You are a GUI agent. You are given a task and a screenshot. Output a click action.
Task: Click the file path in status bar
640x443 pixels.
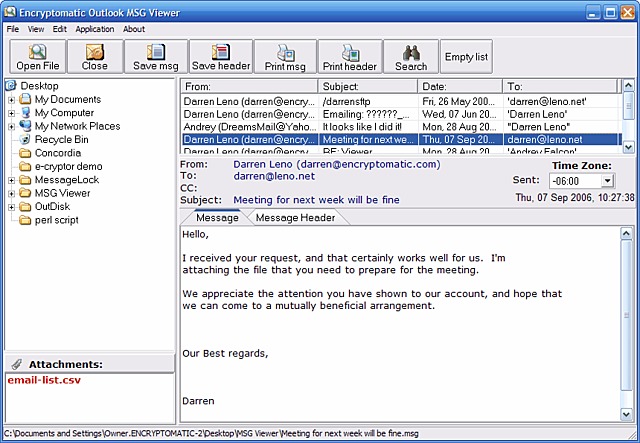pos(211,433)
